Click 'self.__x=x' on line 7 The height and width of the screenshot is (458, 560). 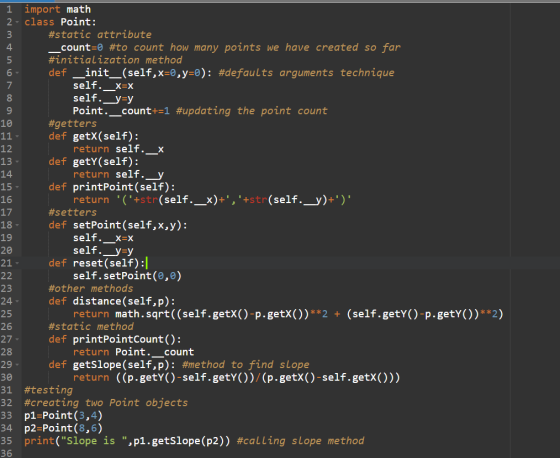tap(103, 86)
